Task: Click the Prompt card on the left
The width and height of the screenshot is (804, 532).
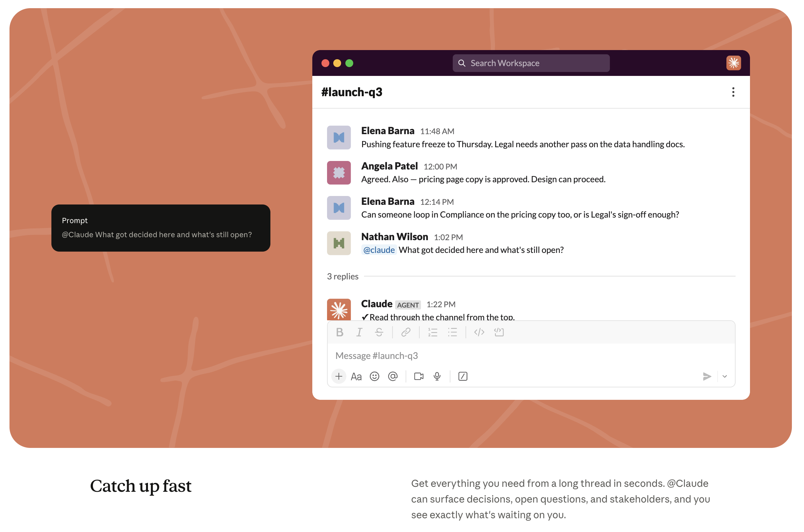Action: (161, 228)
